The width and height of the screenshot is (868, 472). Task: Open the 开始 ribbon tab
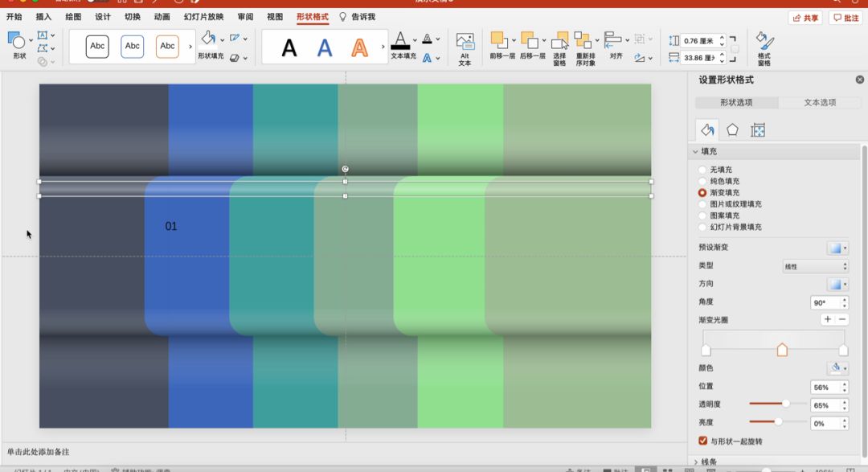pos(14,17)
